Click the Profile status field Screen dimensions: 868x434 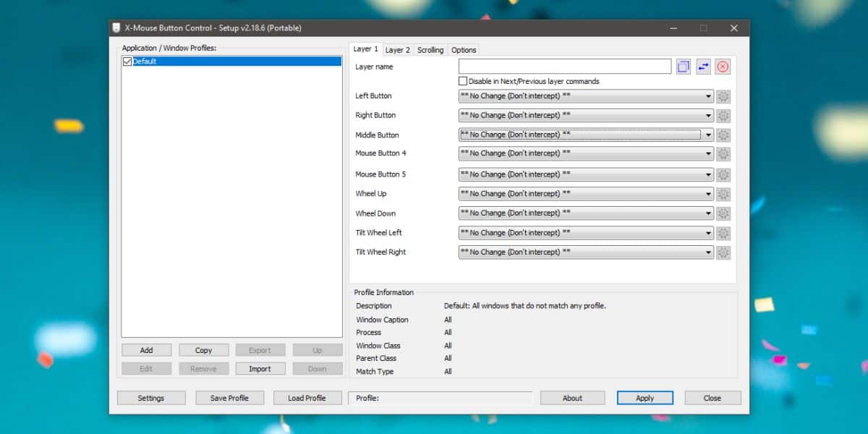coord(441,398)
